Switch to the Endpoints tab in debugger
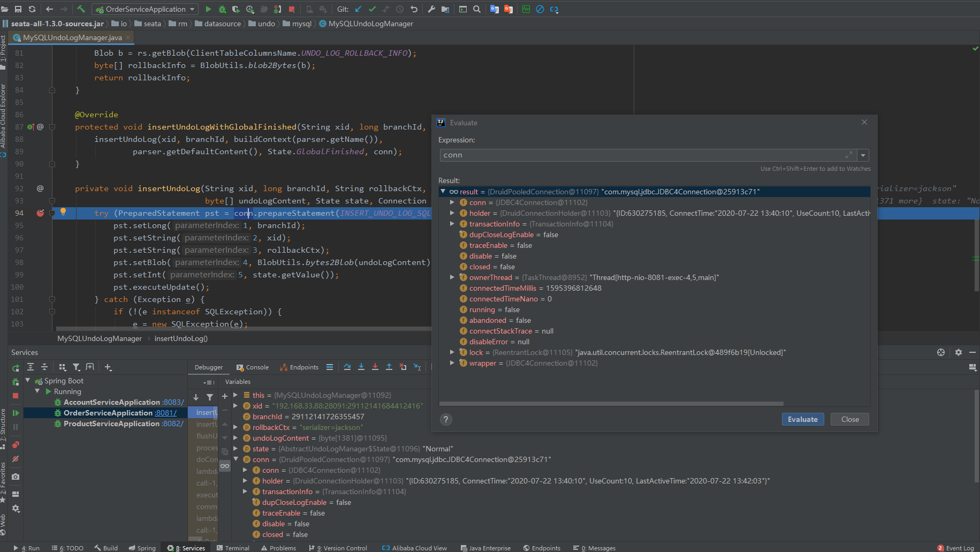The image size is (980, 552). (300, 367)
